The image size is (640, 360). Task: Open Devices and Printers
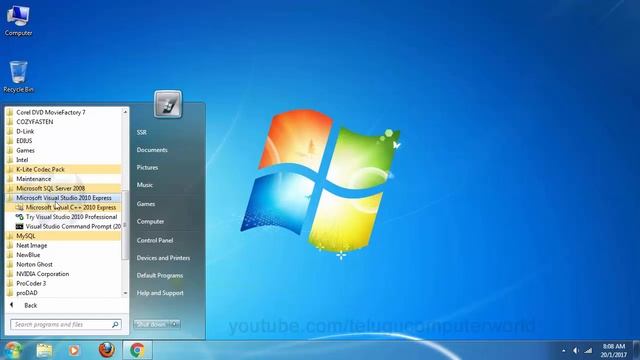click(x=163, y=258)
